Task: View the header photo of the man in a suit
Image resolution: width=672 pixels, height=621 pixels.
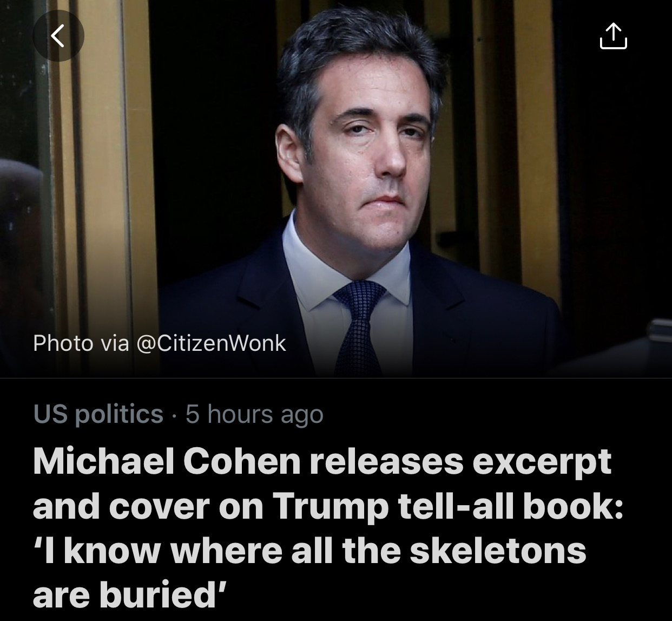Action: tap(336, 188)
